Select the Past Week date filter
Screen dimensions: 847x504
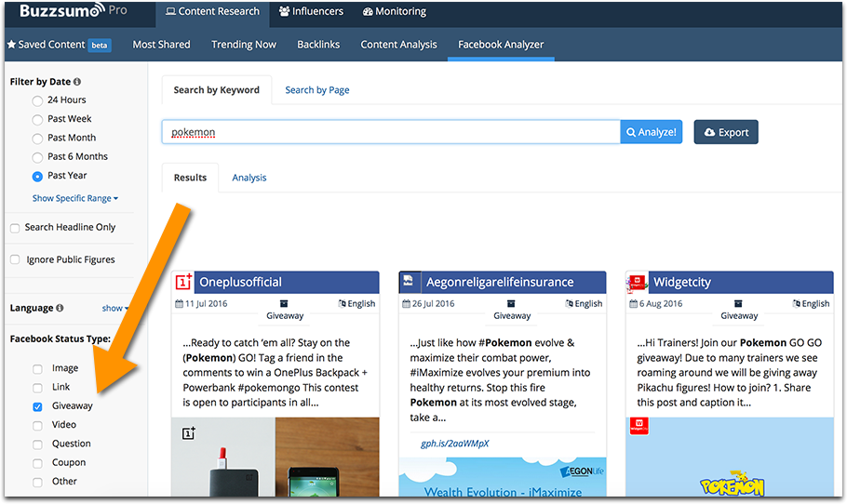pos(37,120)
